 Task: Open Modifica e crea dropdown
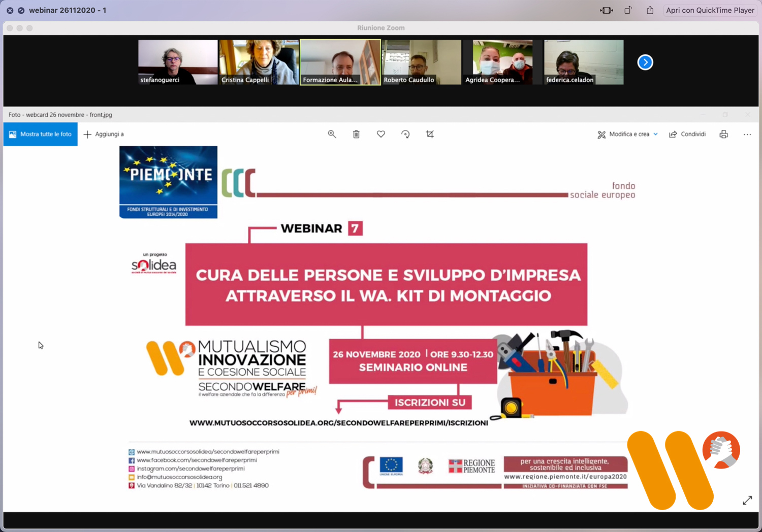tap(628, 134)
